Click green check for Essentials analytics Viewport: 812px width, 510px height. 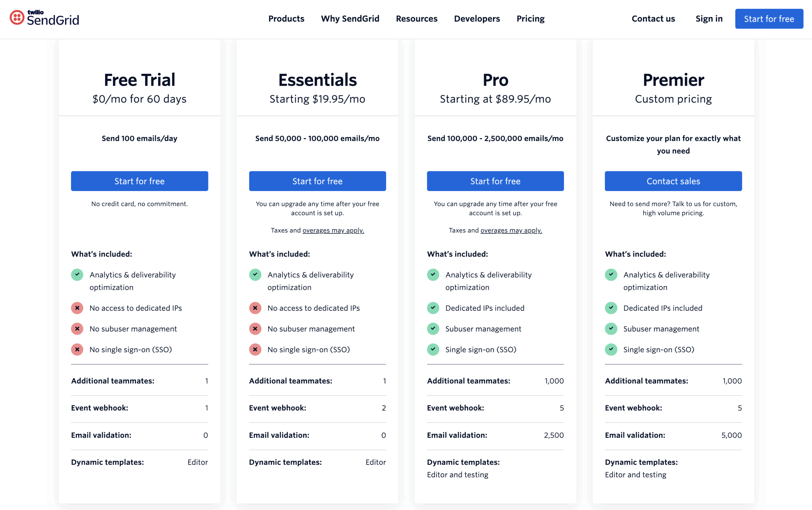pos(255,275)
